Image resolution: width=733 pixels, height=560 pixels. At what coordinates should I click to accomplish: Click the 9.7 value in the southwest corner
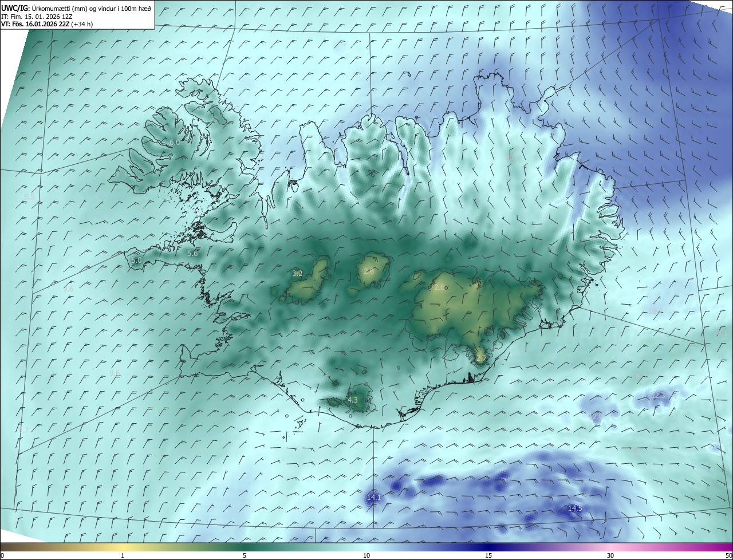tap(23, 430)
